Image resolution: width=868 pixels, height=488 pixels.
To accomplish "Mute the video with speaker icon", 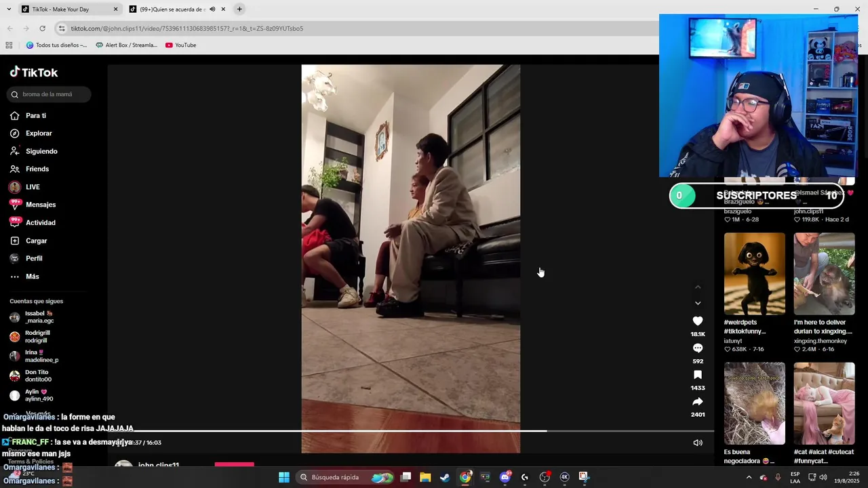I will (x=698, y=443).
